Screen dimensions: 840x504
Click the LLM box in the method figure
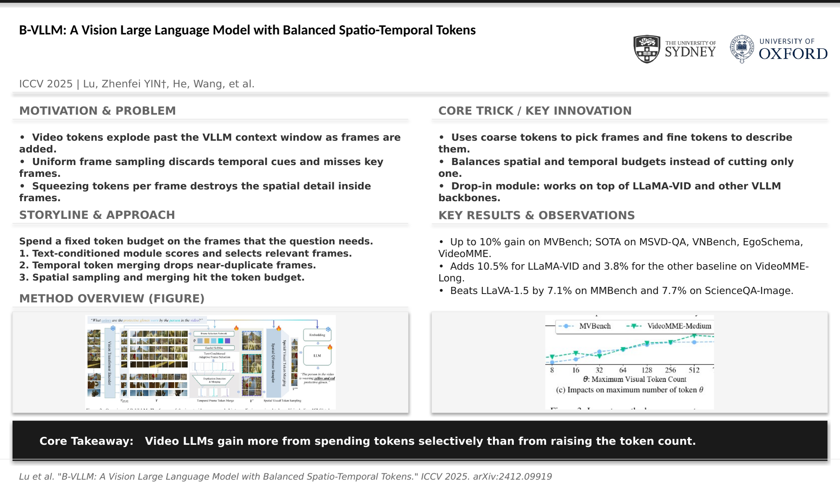click(317, 355)
